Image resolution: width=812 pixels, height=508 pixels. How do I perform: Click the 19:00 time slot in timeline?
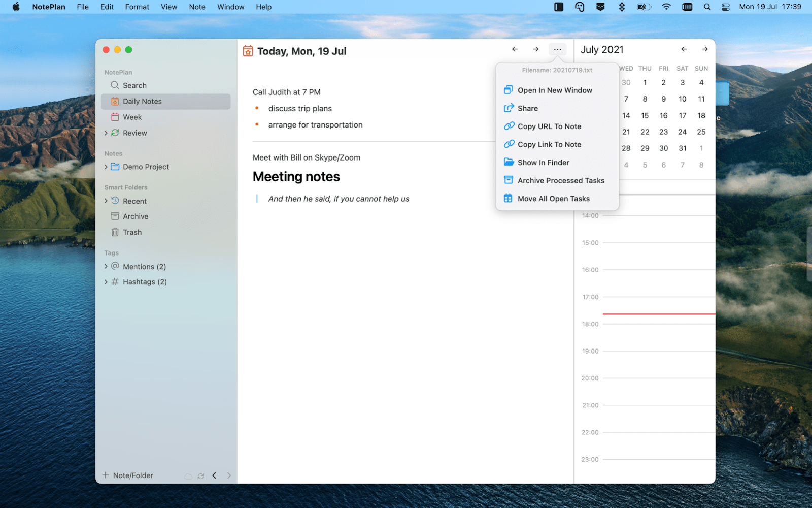tap(659, 364)
